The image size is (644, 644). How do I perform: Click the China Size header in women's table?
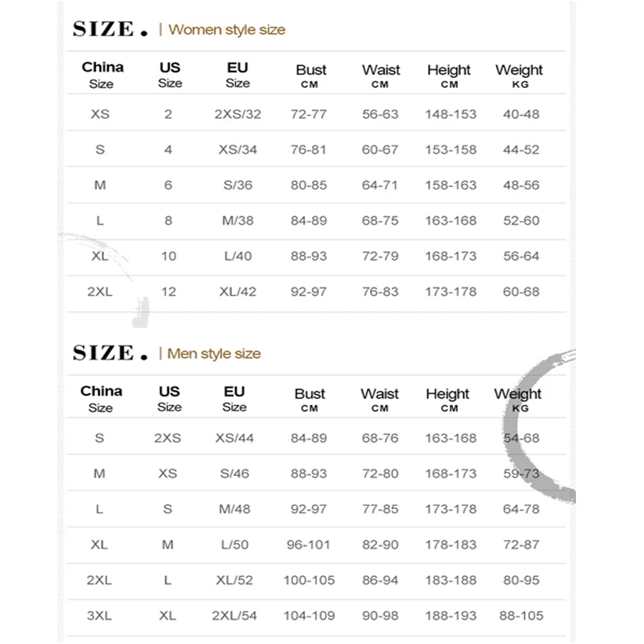[102, 74]
